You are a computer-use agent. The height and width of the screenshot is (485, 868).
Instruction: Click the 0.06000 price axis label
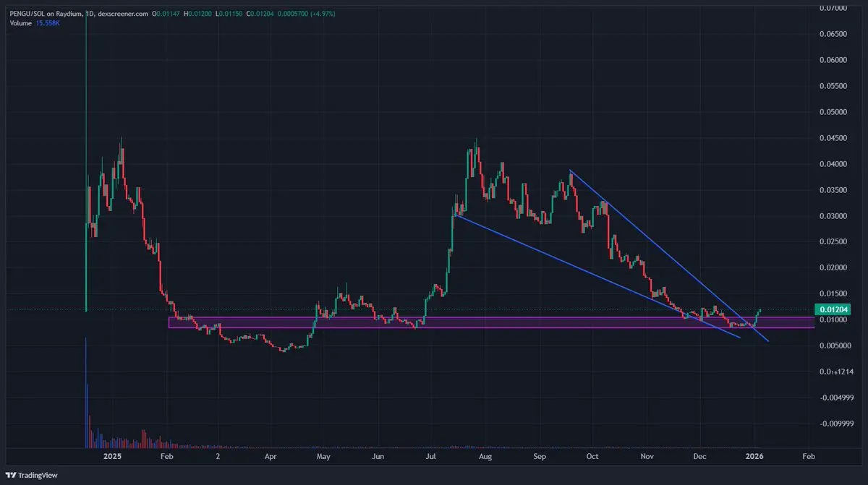pos(833,60)
